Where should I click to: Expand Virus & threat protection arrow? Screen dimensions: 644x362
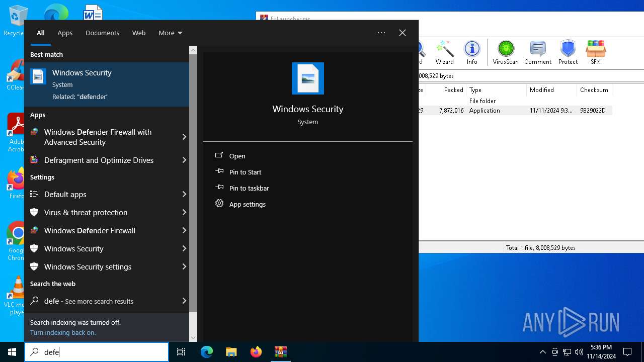point(184,212)
